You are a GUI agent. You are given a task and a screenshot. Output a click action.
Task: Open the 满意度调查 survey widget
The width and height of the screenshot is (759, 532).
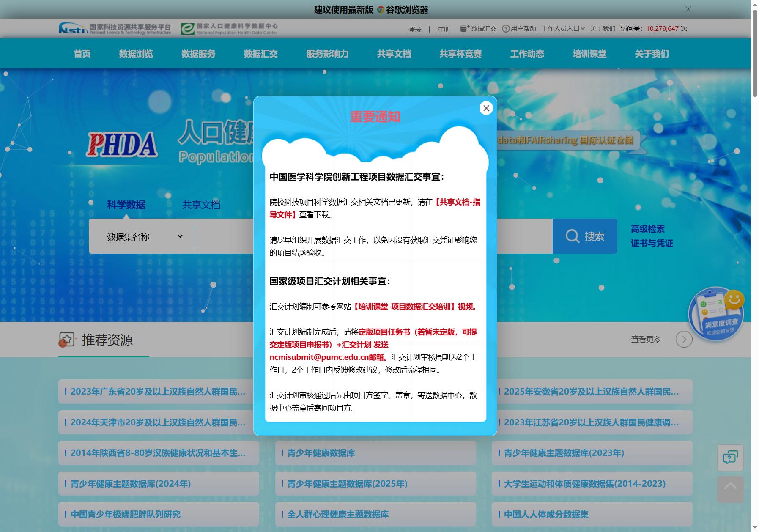(x=716, y=314)
